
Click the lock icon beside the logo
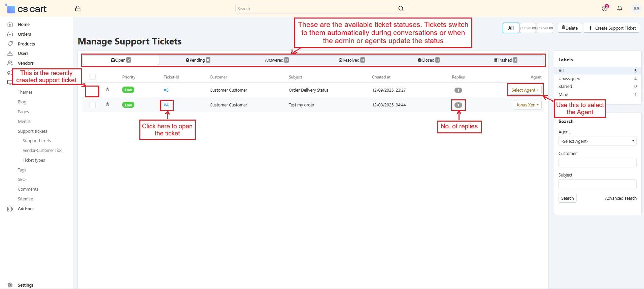tap(78, 9)
